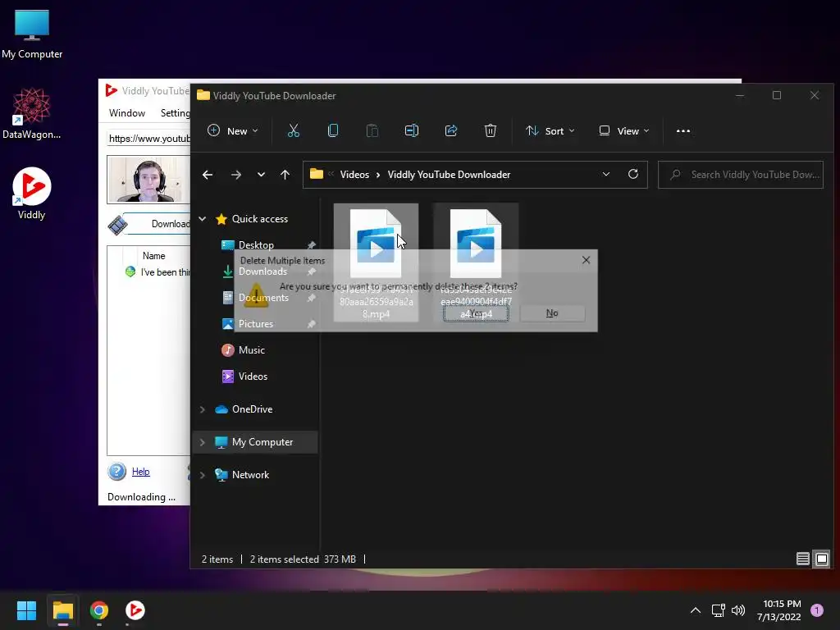Click the "I've been thi" row in Viddly list
Image resolution: width=840 pixels, height=630 pixels.
click(x=157, y=272)
